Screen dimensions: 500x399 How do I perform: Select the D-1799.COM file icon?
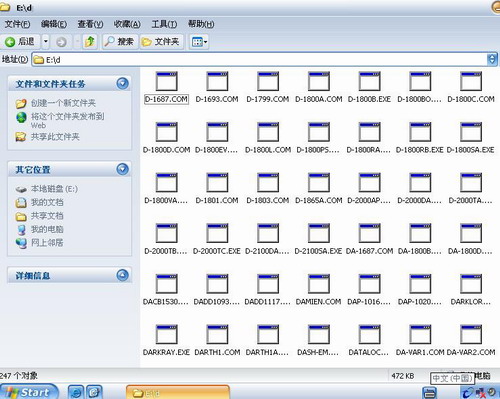[268, 81]
